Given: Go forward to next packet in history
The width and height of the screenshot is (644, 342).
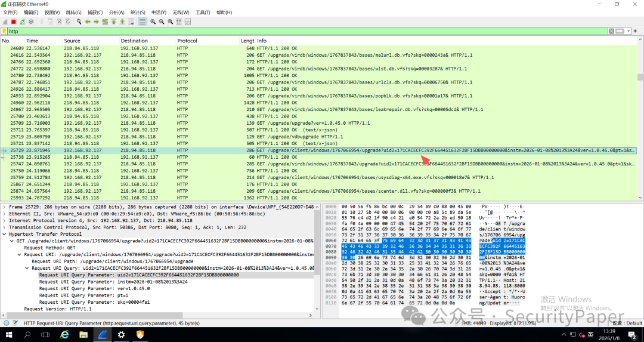Looking at the screenshot, I should [96, 21].
